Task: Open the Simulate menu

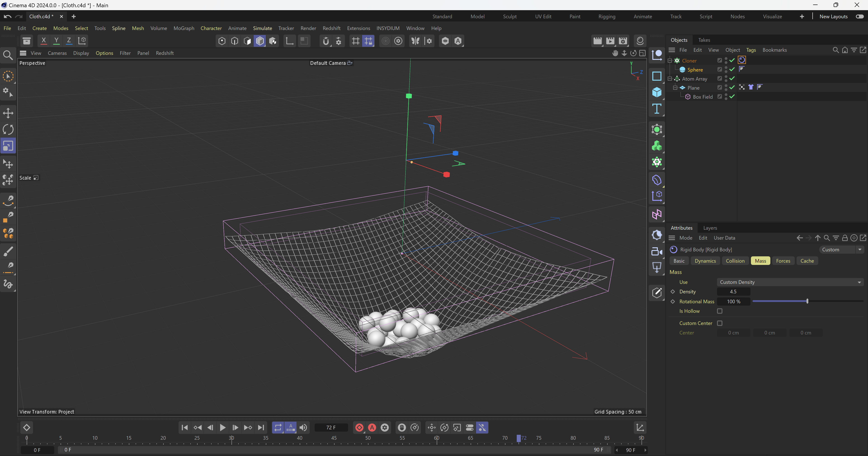Action: click(262, 28)
